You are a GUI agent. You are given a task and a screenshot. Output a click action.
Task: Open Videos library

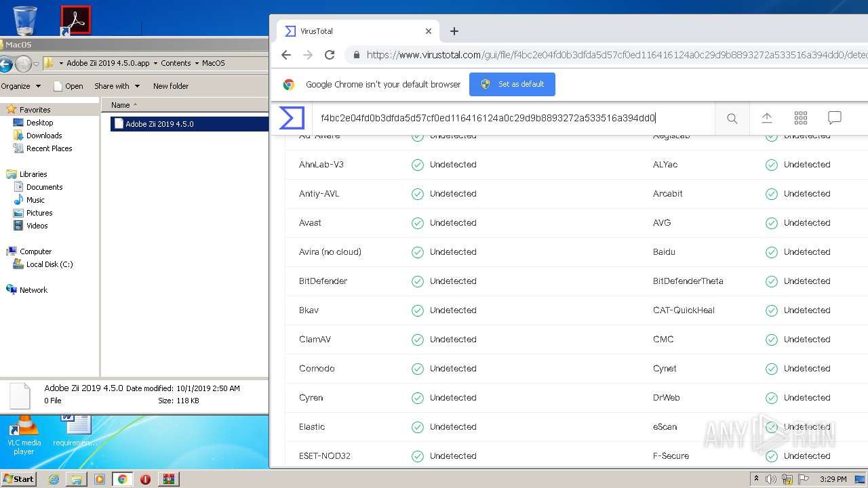37,226
